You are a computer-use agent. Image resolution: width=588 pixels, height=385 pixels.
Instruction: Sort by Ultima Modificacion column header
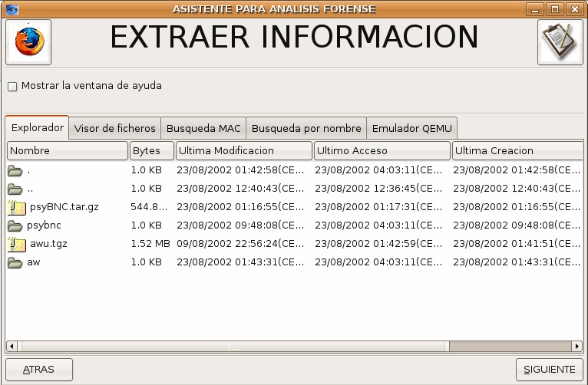coord(243,151)
